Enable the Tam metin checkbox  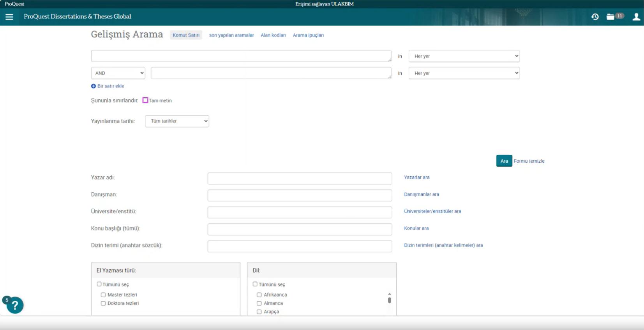145,100
